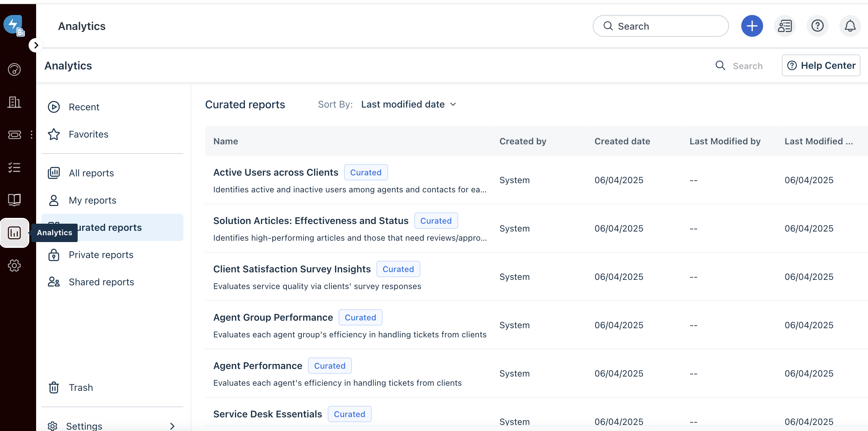Open the Sort By Last modified date dropdown
This screenshot has width=868, height=431.
click(x=408, y=105)
